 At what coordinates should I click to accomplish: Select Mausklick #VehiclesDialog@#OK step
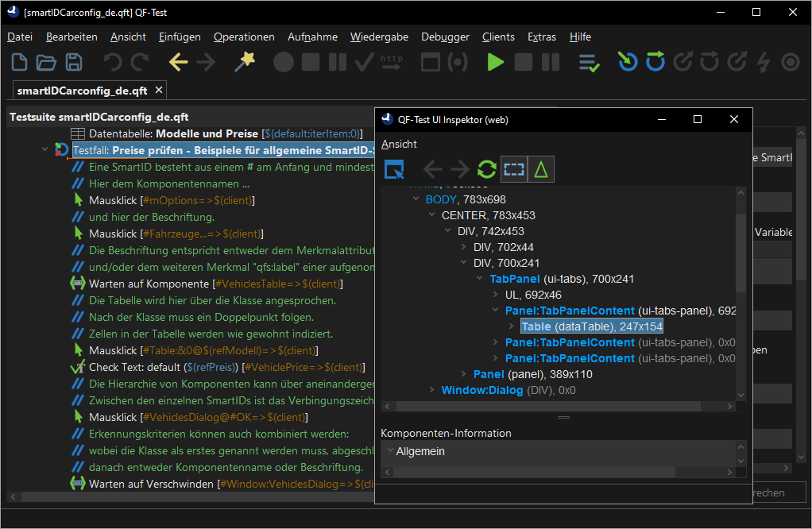191,417
